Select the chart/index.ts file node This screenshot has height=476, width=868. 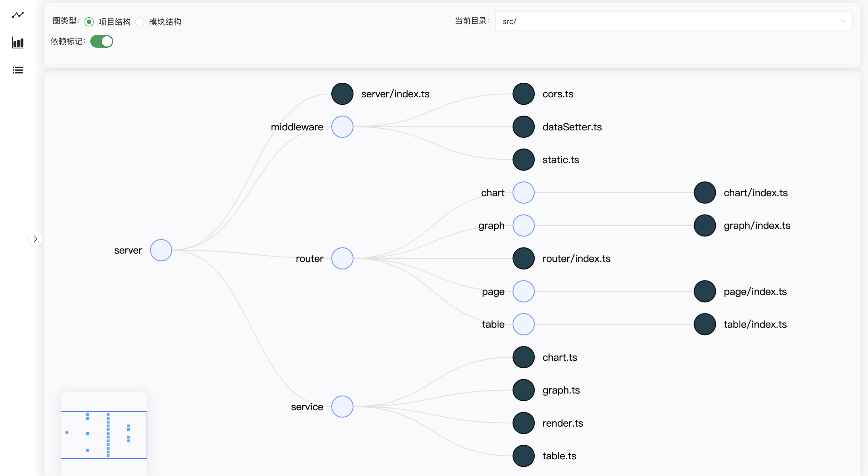704,193
